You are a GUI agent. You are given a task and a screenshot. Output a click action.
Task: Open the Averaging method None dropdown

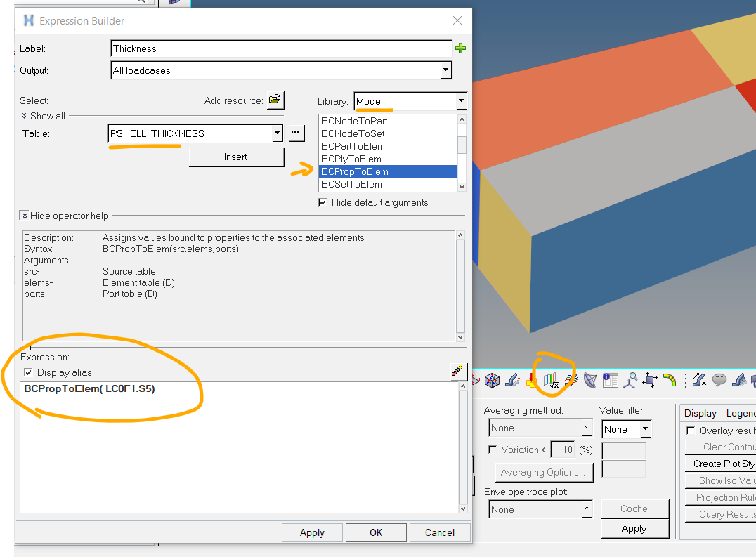[586, 428]
